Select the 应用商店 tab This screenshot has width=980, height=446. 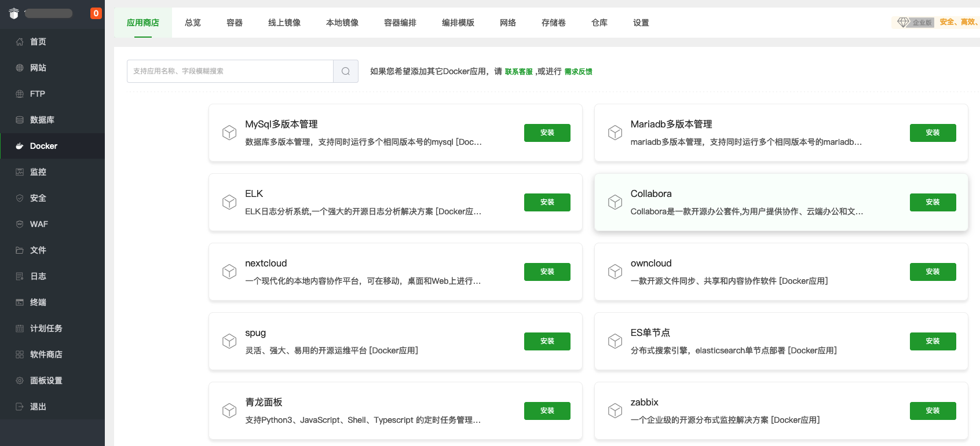[143, 23]
